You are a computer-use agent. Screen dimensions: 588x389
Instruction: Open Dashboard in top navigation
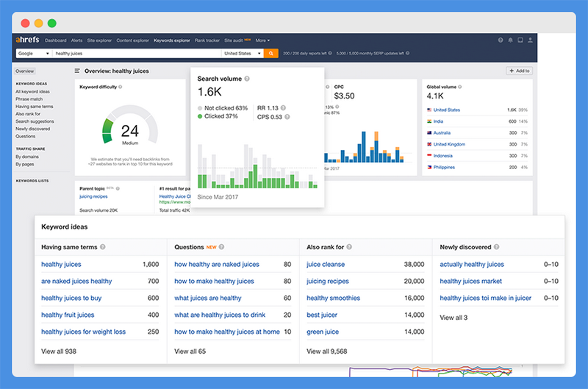pyautogui.click(x=56, y=40)
